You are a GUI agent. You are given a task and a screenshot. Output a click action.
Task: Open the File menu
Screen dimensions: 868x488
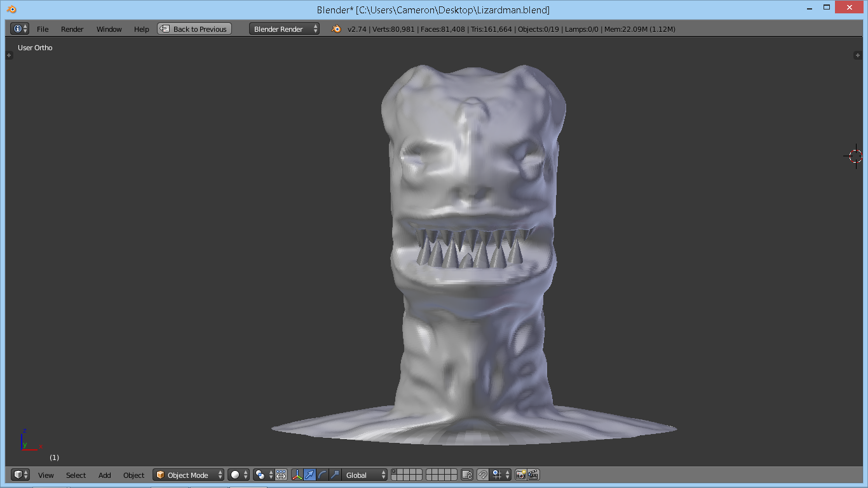(x=43, y=29)
